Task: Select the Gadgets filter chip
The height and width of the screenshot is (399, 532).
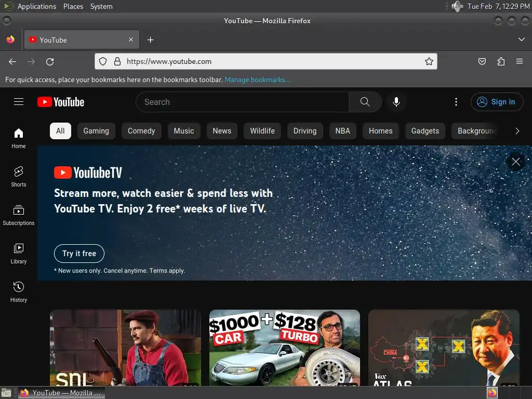Action: click(x=425, y=131)
